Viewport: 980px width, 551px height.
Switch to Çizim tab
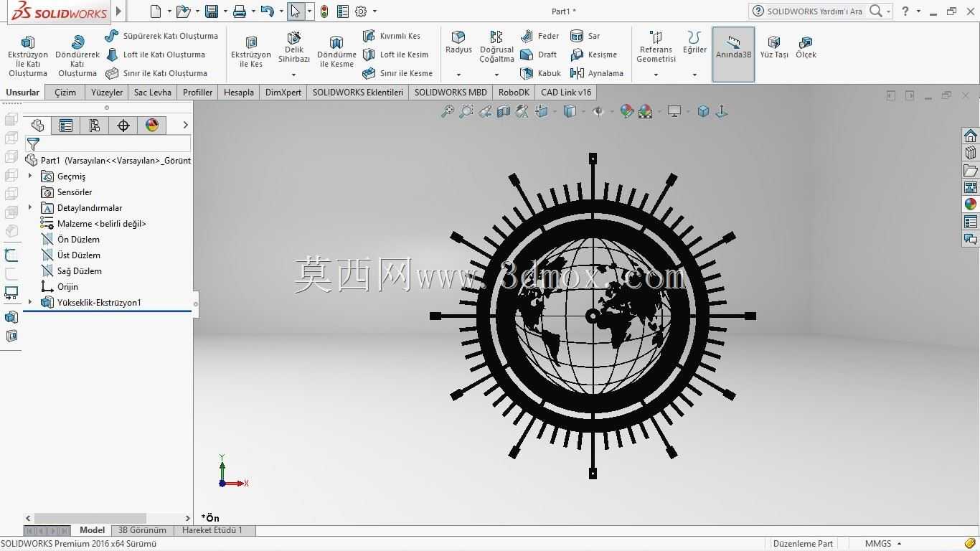click(65, 93)
